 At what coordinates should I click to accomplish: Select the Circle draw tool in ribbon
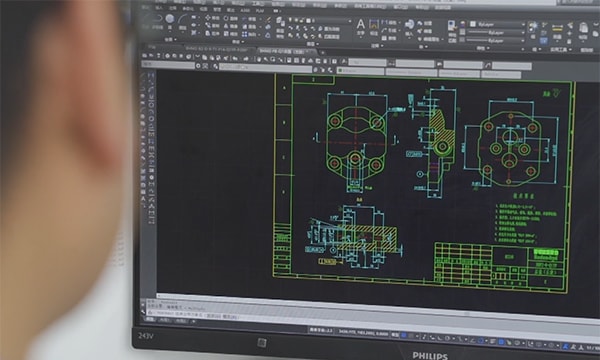170,19
